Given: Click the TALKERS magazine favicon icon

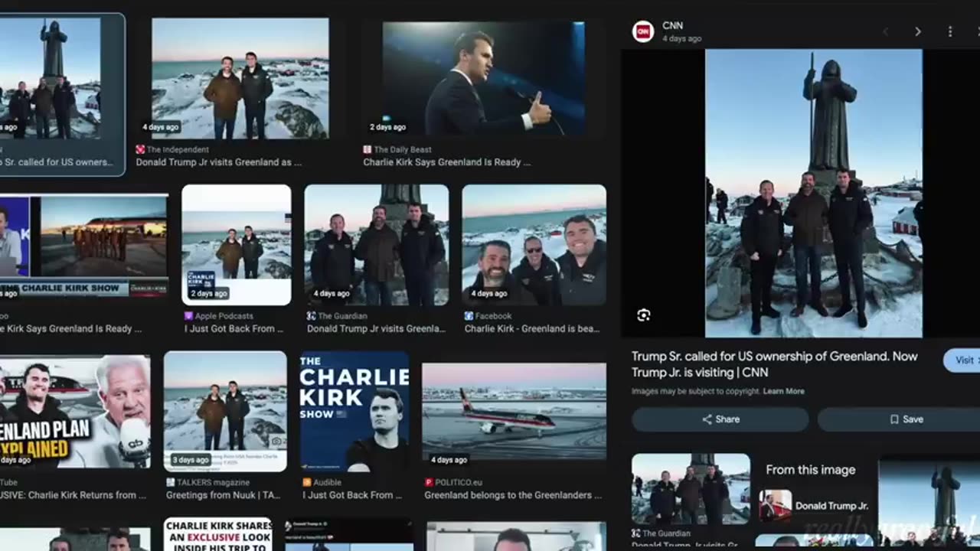Looking at the screenshot, I should pyautogui.click(x=170, y=482).
